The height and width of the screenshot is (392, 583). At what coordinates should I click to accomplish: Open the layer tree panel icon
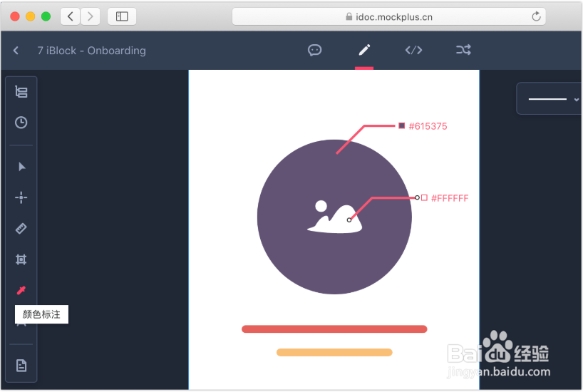[21, 91]
